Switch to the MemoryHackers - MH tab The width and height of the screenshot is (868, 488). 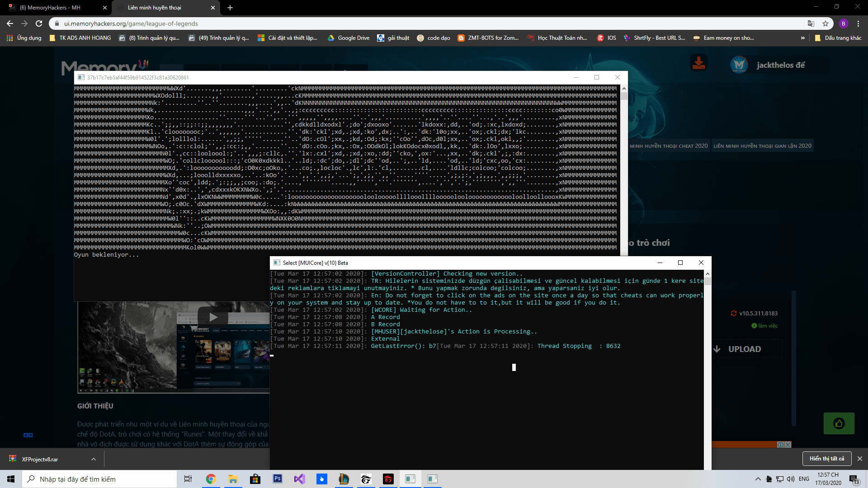(56, 8)
